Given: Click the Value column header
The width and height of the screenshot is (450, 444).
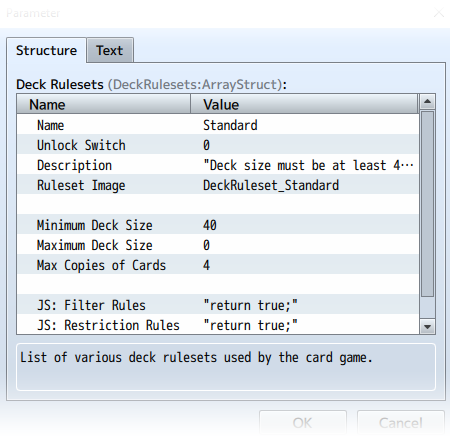Looking at the screenshot, I should coord(304,104).
